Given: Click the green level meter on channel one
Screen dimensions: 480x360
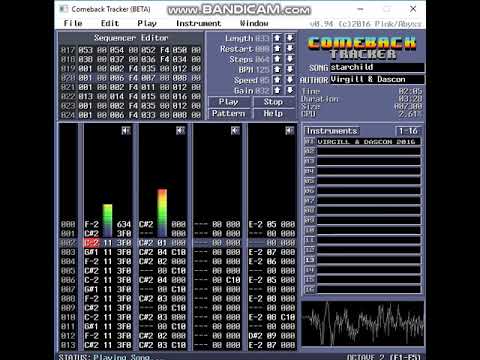Looking at the screenshot, I should [108, 220].
